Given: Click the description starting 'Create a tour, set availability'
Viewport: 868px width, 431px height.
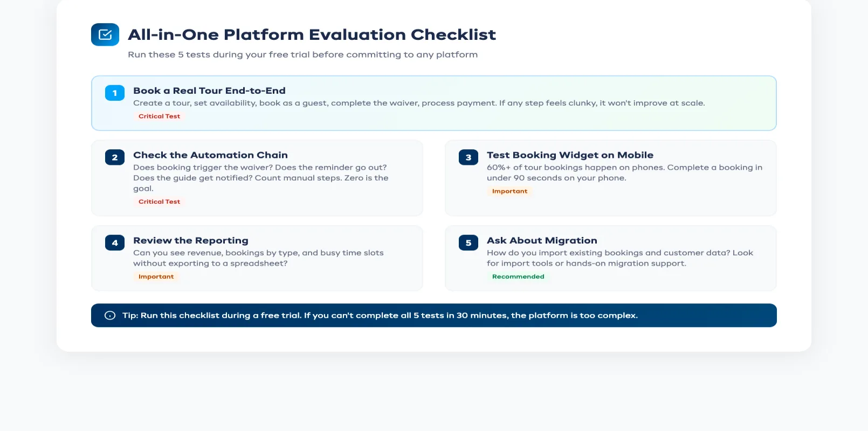Looking at the screenshot, I should (419, 103).
